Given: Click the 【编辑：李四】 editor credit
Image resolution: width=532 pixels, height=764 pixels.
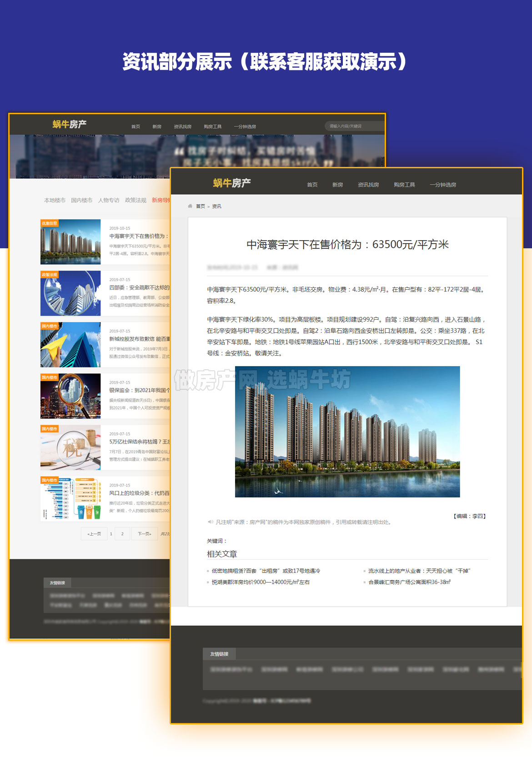Looking at the screenshot, I should 470,516.
